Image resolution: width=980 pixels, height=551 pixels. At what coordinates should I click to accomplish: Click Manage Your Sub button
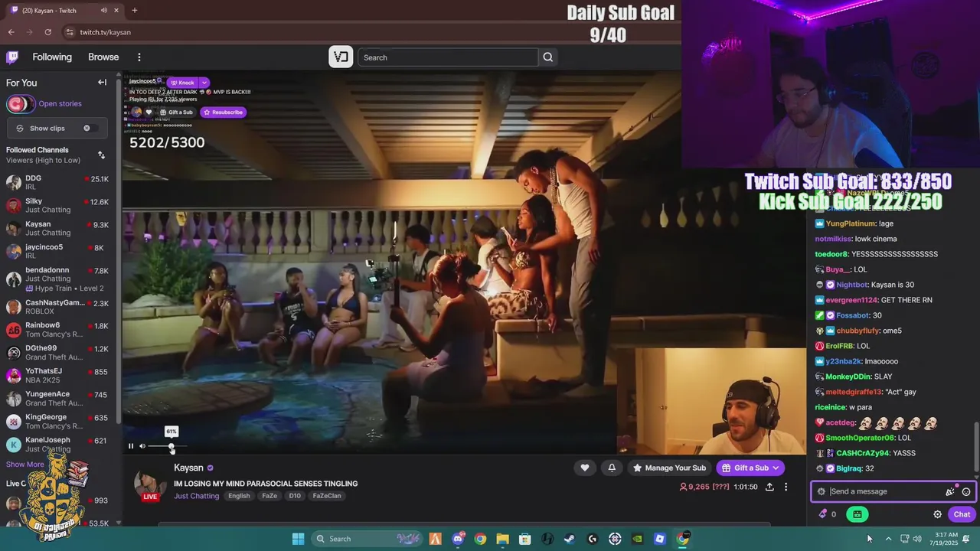point(669,468)
